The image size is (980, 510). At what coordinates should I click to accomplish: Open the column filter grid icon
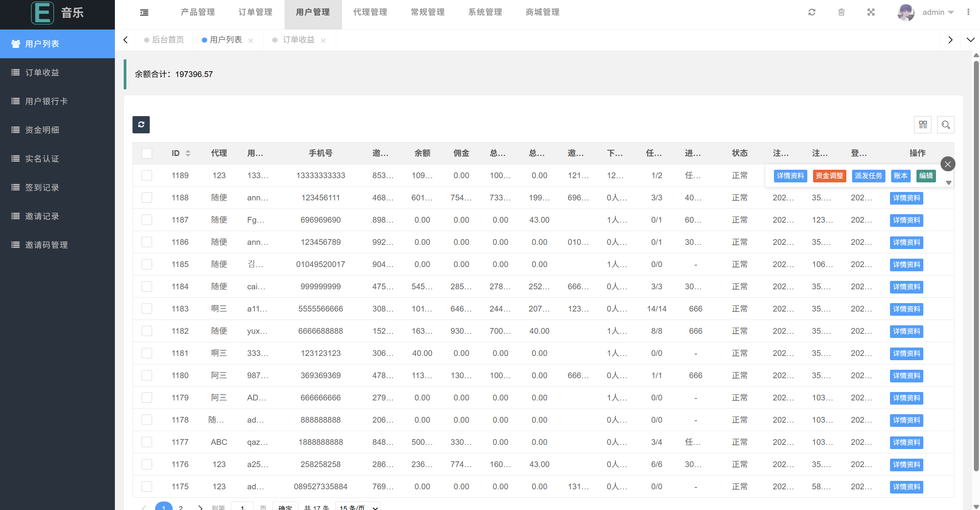[x=923, y=125]
